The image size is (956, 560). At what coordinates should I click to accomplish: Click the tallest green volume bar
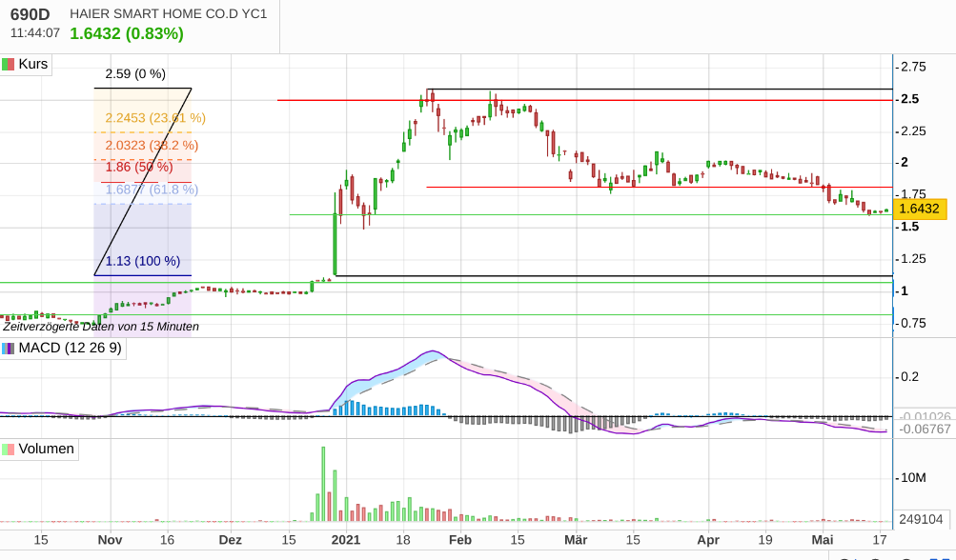click(x=323, y=484)
